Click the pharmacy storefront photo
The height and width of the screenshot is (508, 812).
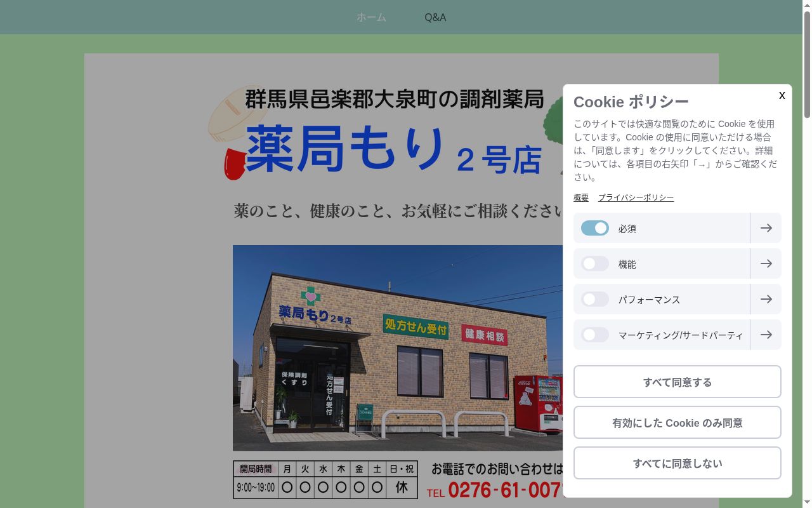pos(398,348)
